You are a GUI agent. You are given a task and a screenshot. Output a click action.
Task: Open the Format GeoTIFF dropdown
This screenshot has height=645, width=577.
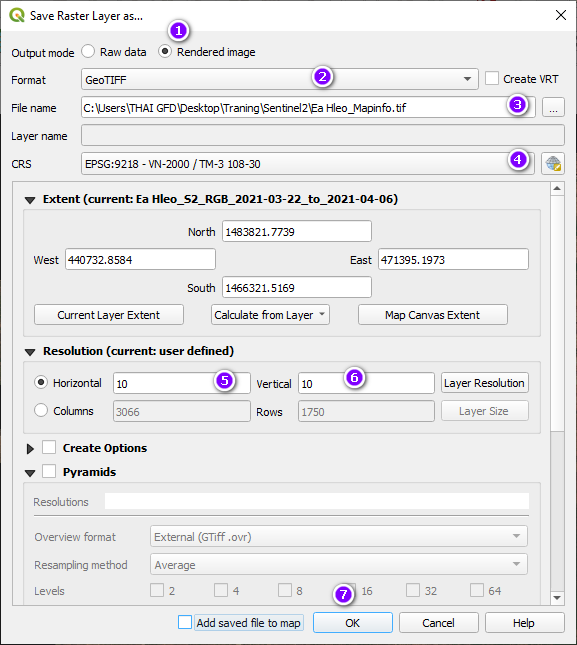280,79
